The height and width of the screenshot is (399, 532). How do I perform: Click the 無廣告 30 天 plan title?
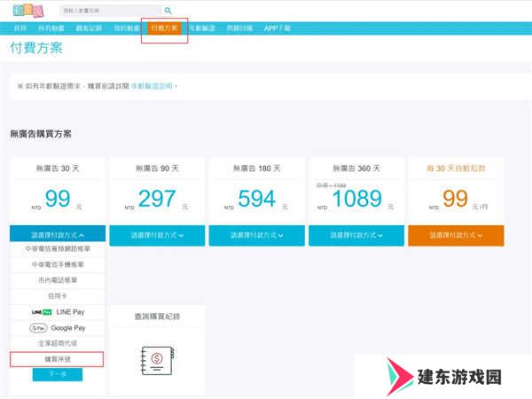click(58, 168)
